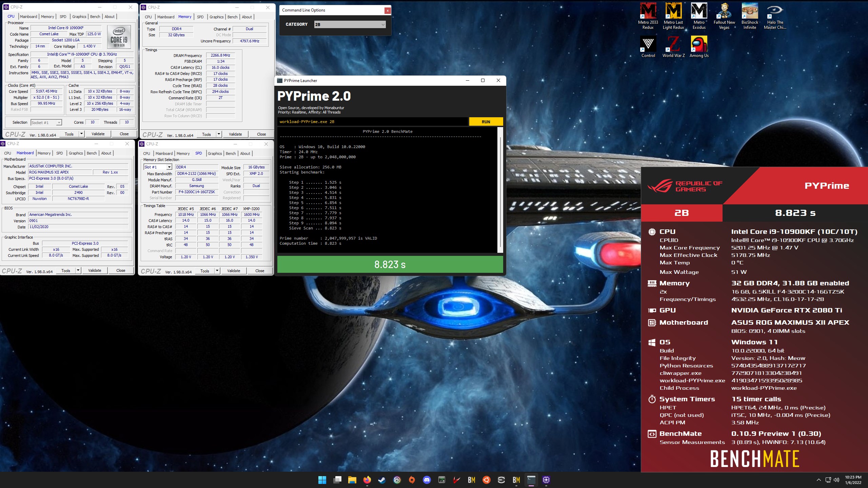868x488 pixels.
Task: Open Ubuntu icon in taskbar
Action: 486,480
